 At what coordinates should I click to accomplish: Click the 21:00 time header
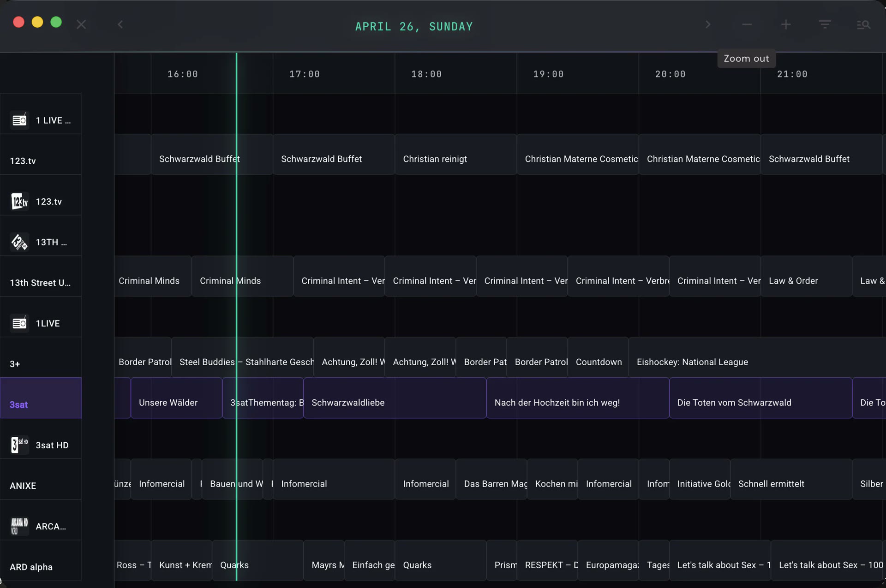point(792,74)
